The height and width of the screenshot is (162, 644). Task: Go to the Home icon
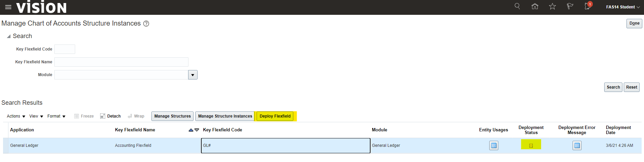coord(535,6)
